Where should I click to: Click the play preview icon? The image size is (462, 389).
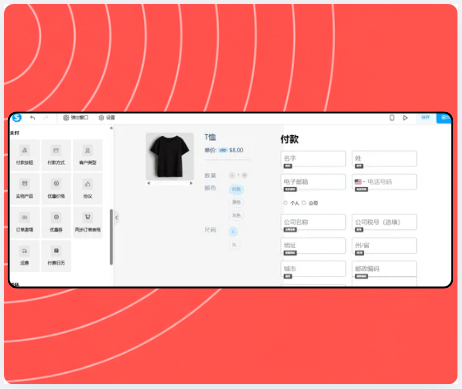click(405, 118)
